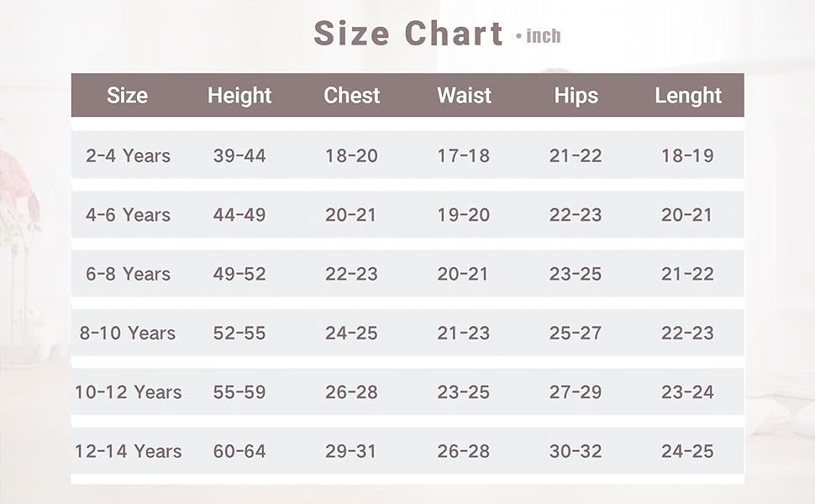Select hips value 27-29
The width and height of the screenshot is (815, 504).
(576, 392)
